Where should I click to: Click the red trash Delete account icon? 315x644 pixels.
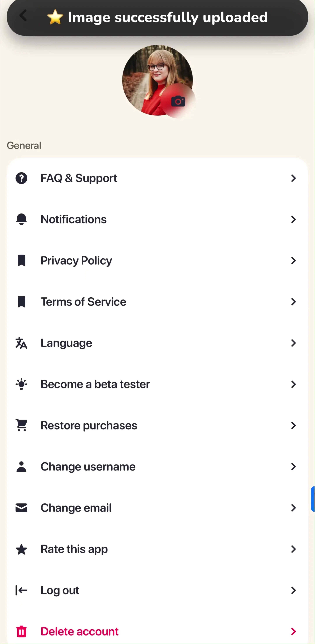click(x=21, y=631)
